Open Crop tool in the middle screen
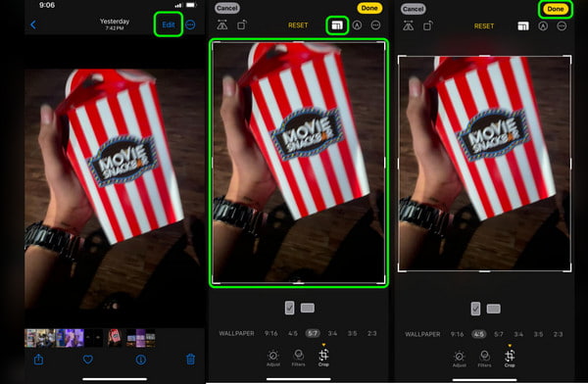 point(323,357)
